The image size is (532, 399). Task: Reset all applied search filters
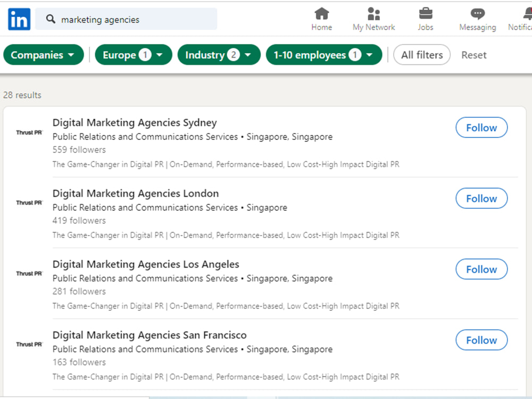click(473, 55)
